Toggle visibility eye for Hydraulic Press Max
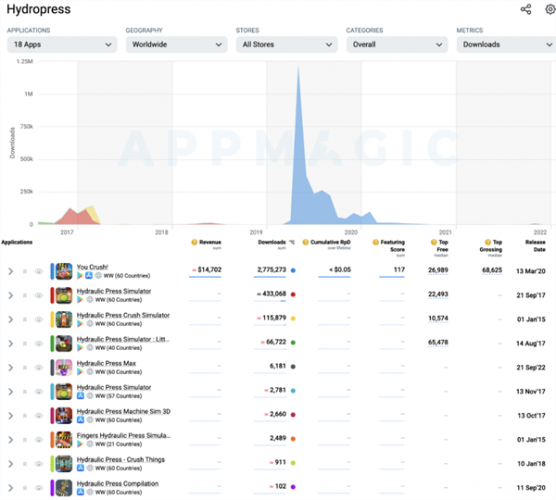The width and height of the screenshot is (556, 500). pos(39,368)
